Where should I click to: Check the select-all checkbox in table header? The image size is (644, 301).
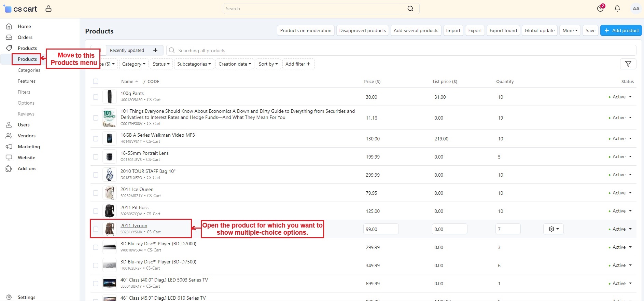(x=96, y=81)
